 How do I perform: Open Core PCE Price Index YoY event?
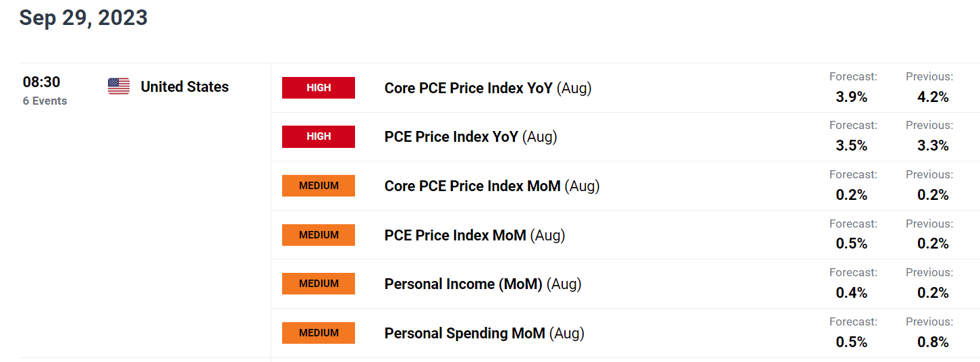[x=488, y=88]
